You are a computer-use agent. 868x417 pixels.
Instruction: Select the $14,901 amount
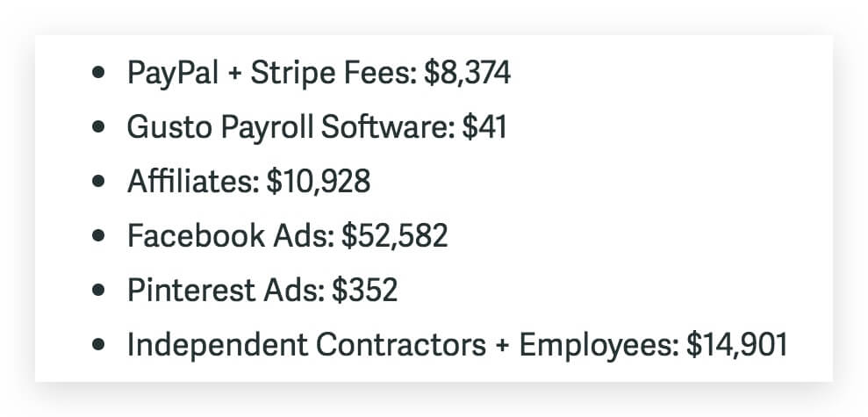pyautogui.click(x=736, y=345)
